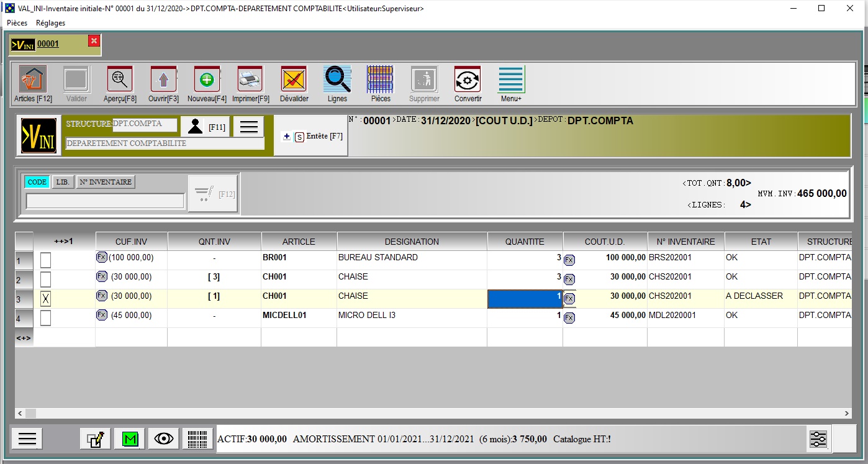
Task: Select the N° INVENTAIRE search mode button
Action: (x=106, y=182)
